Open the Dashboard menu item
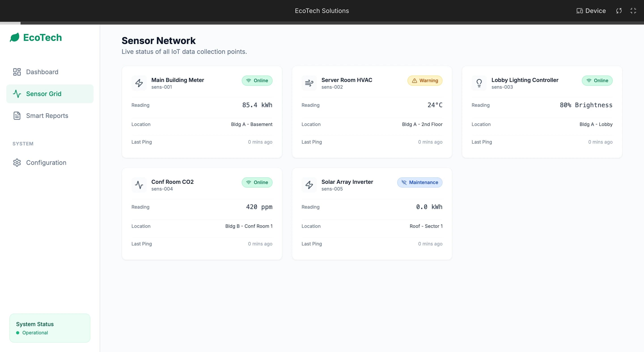The image size is (644, 352). point(42,72)
